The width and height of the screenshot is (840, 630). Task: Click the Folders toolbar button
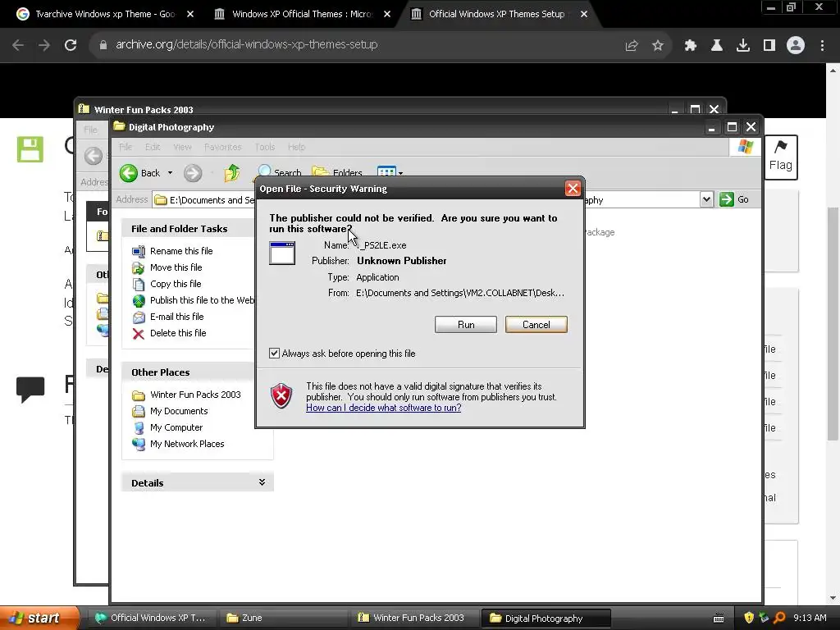(x=337, y=172)
